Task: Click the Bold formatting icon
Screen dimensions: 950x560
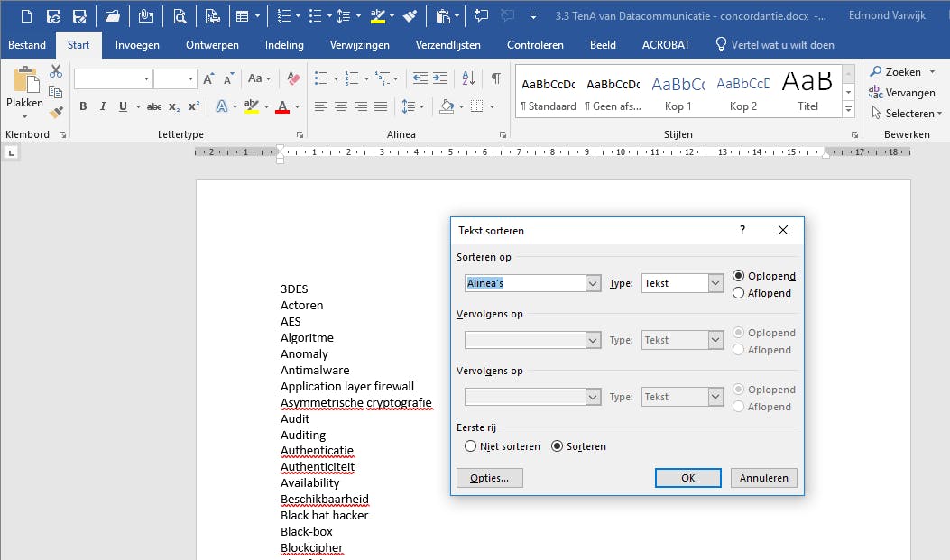Action: point(83,107)
